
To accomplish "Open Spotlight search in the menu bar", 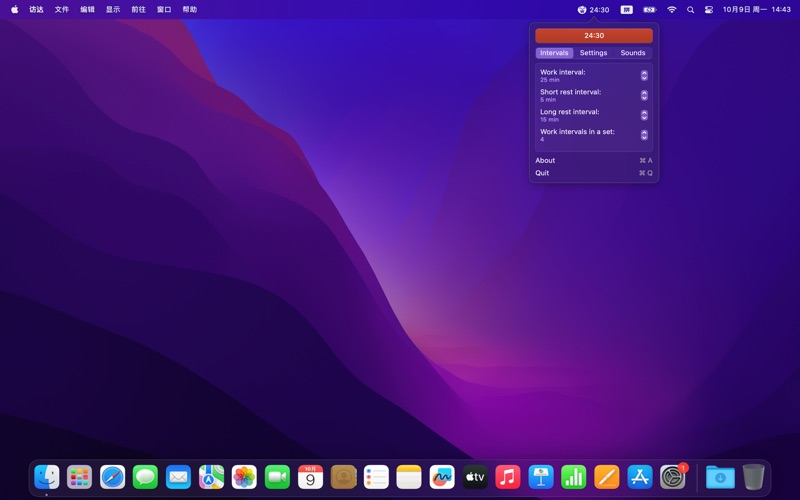I will point(690,10).
